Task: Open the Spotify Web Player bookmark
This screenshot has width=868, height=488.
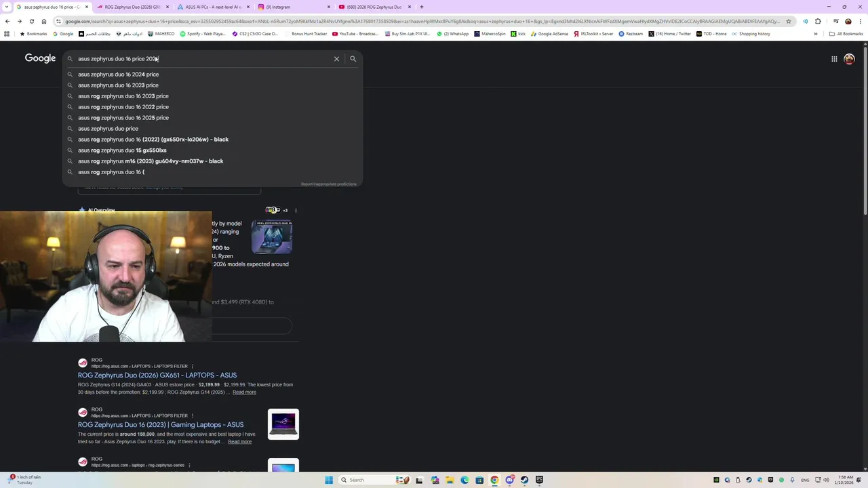Action: (x=203, y=34)
